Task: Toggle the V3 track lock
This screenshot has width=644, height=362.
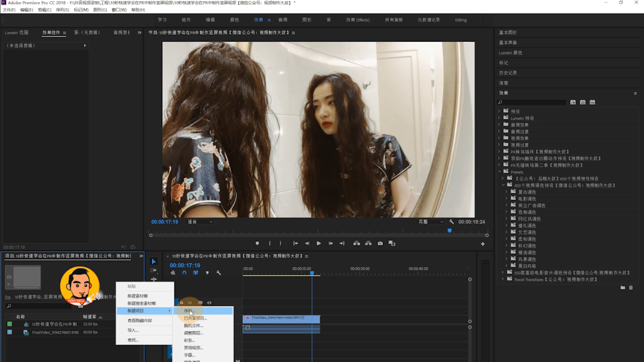Action: coord(181,303)
